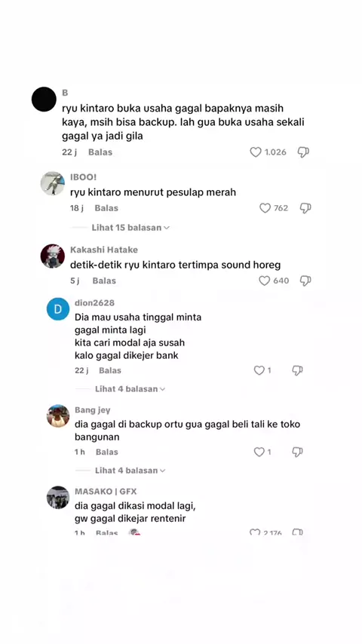This screenshot has height=644, width=362.
Task: Open dion2628's username profile link
Action: coord(94,303)
